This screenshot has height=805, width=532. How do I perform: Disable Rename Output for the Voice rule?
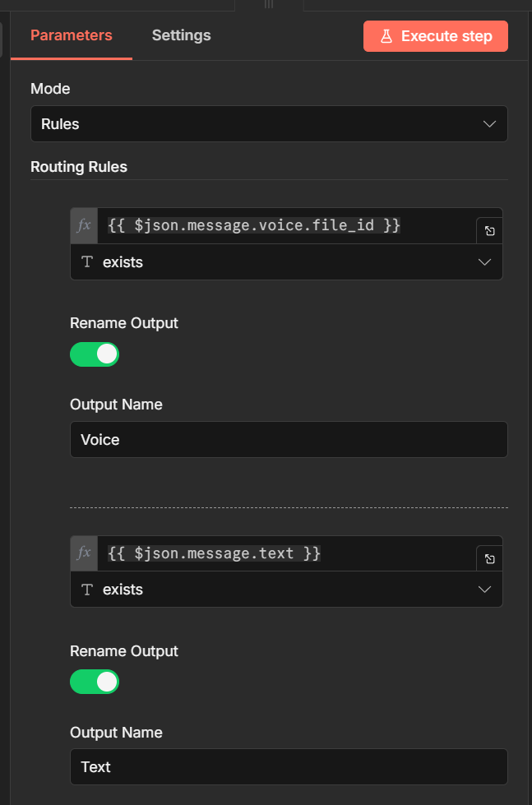click(95, 354)
